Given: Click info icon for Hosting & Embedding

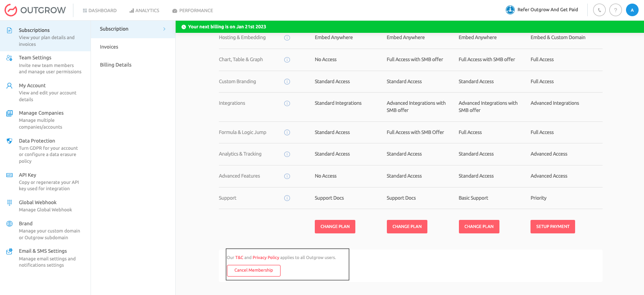Looking at the screenshot, I should pos(287,38).
